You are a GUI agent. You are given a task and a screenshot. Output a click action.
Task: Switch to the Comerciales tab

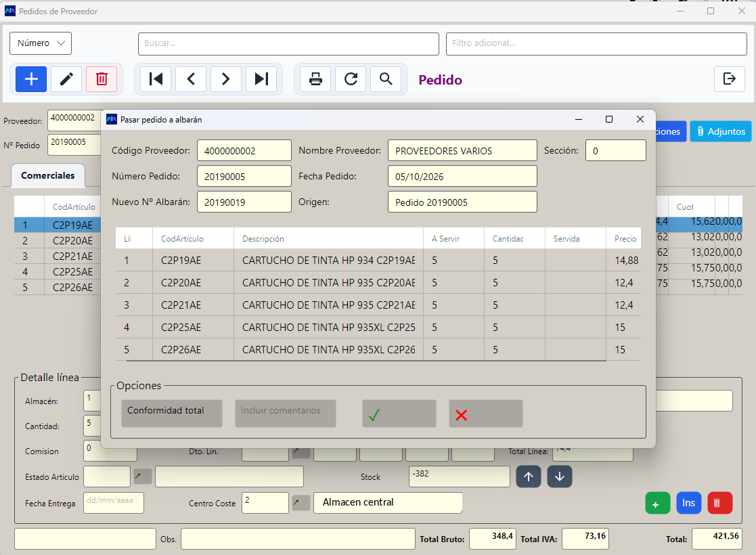[x=48, y=175]
